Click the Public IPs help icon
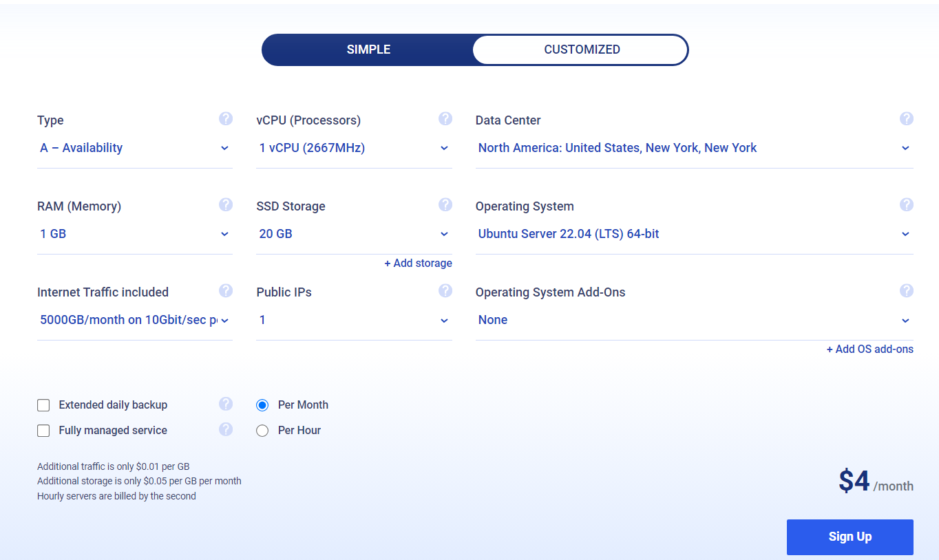 coord(445,291)
